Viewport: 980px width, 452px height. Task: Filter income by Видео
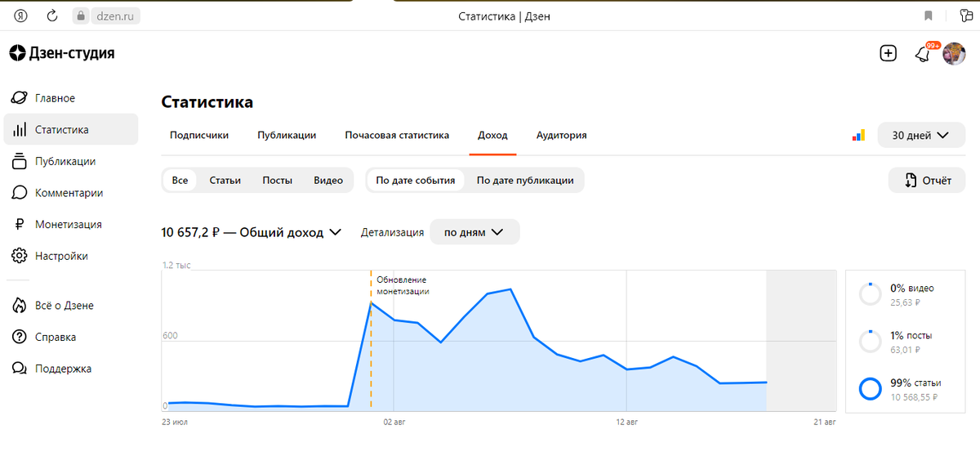coord(328,181)
